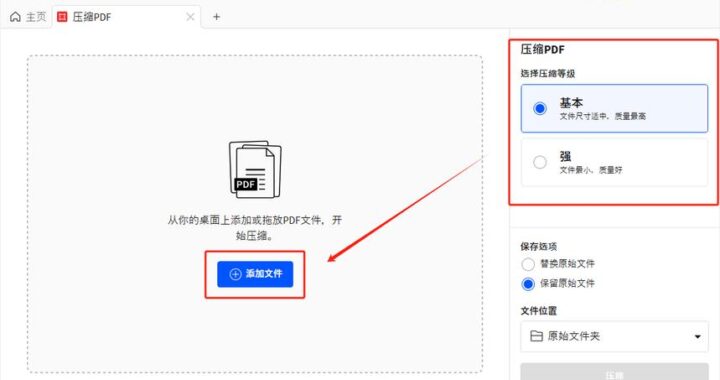Open a new tab with plus button
This screenshot has height=380, width=720.
216,17
